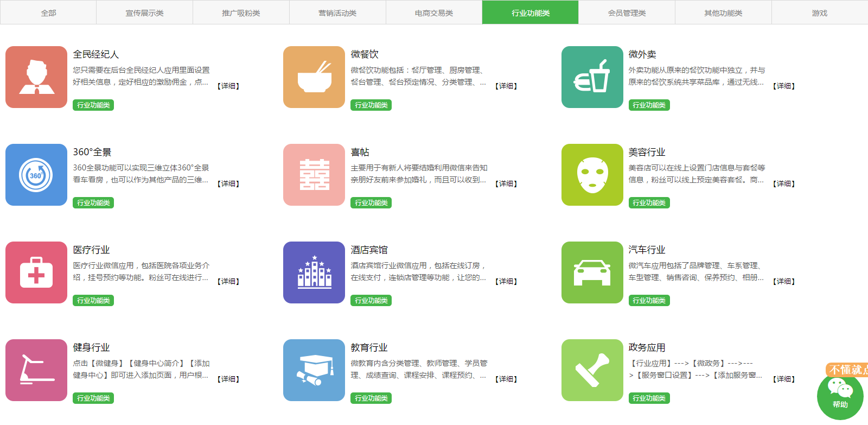The image size is (868, 425).
Task: Open the WeChat 帮助 help bubble
Action: [x=840, y=396]
